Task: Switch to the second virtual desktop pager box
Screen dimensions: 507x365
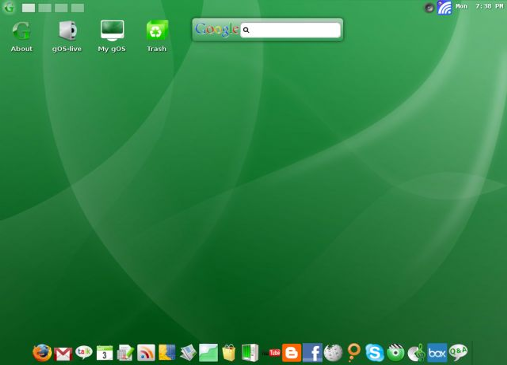Action: click(x=45, y=8)
